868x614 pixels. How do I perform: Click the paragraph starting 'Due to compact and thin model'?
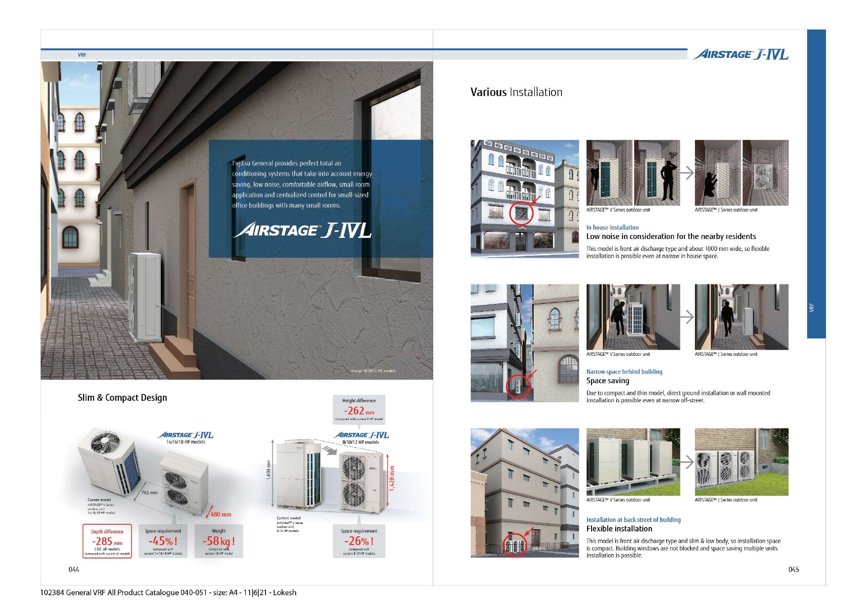tap(678, 397)
